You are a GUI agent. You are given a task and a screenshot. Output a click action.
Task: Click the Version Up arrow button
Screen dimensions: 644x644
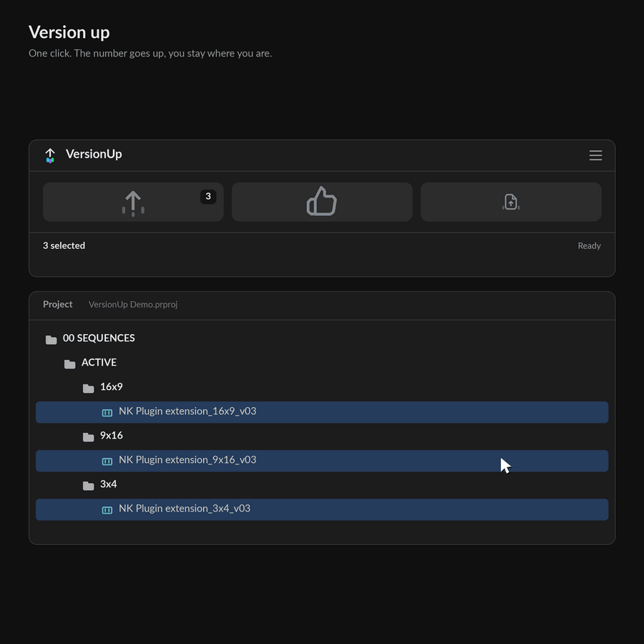coord(133,202)
